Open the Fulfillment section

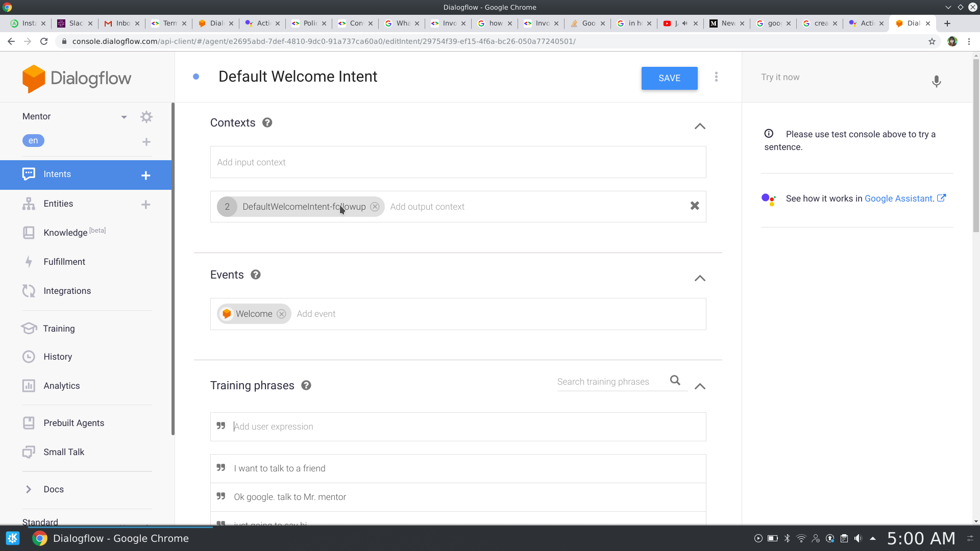(x=64, y=262)
